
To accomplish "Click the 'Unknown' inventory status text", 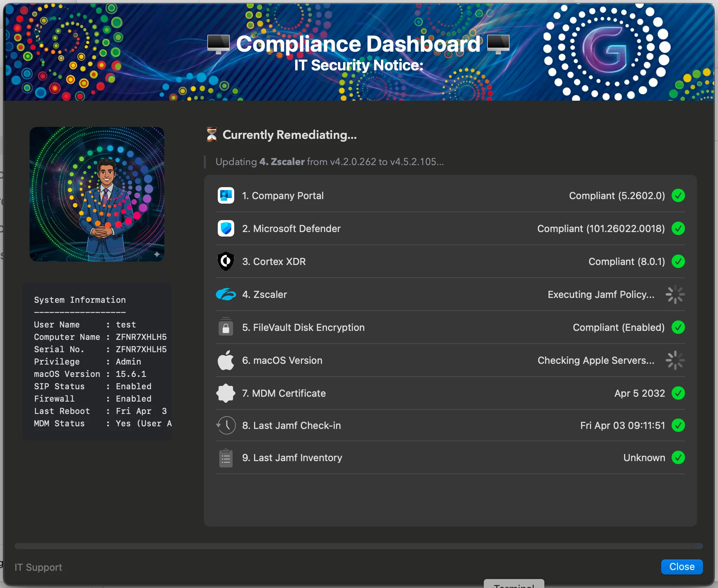I will (x=644, y=458).
